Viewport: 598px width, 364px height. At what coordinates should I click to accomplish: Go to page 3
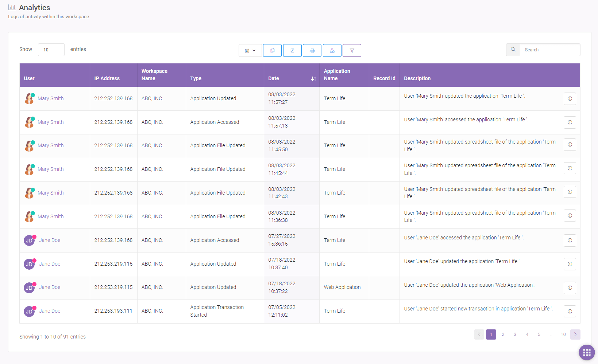click(x=515, y=334)
